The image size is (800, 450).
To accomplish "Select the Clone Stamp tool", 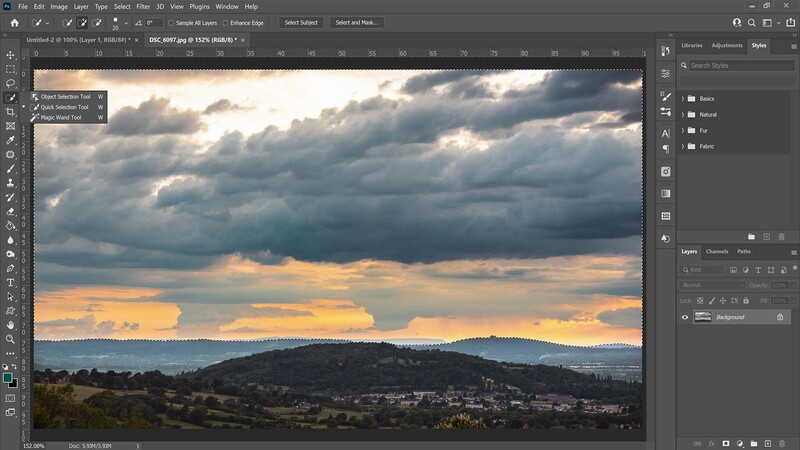I will (10, 183).
